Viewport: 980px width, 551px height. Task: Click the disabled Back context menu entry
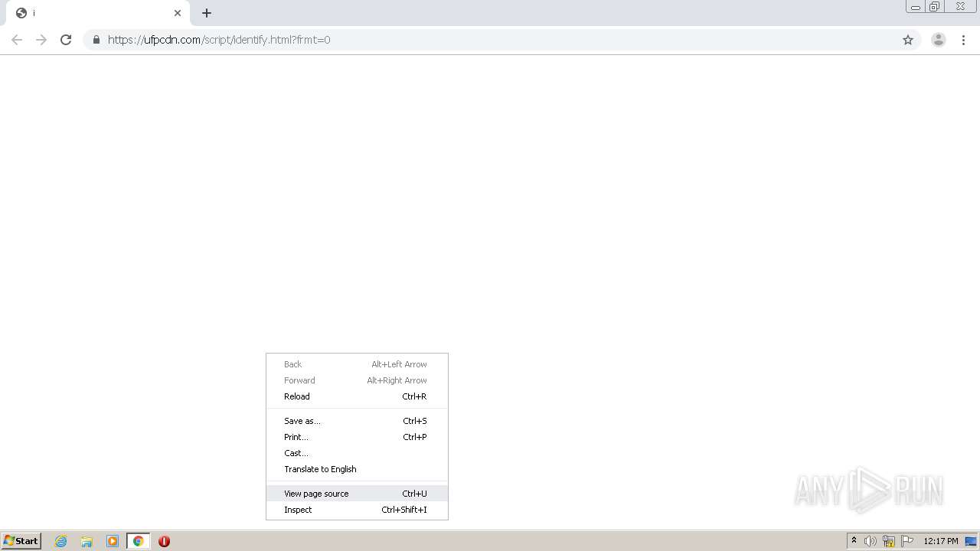click(357, 364)
